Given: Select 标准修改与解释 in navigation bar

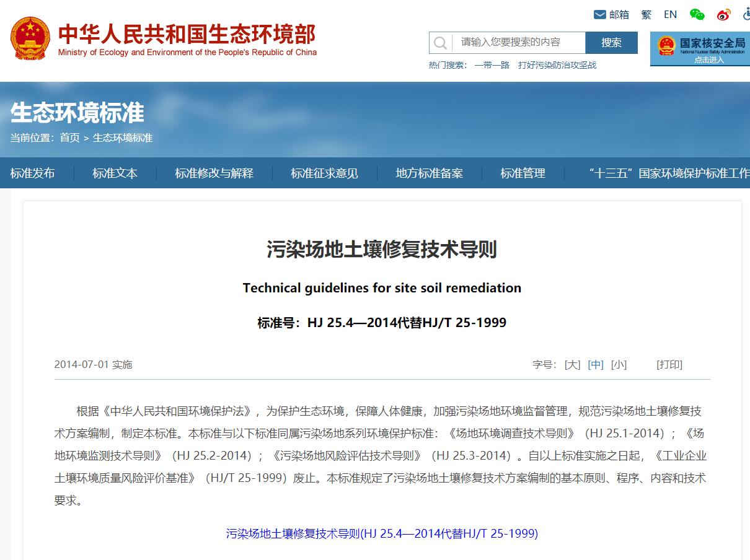Looking at the screenshot, I should (214, 173).
